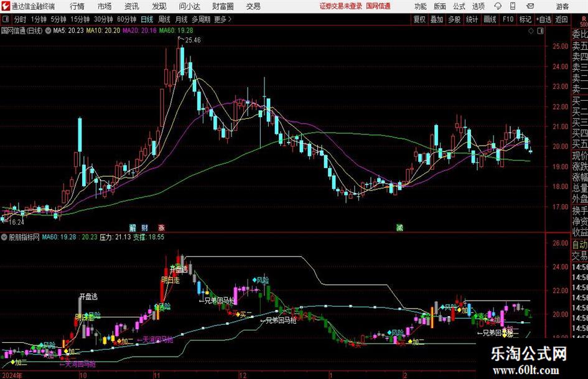Add stock via +自选 button

pos(544,19)
